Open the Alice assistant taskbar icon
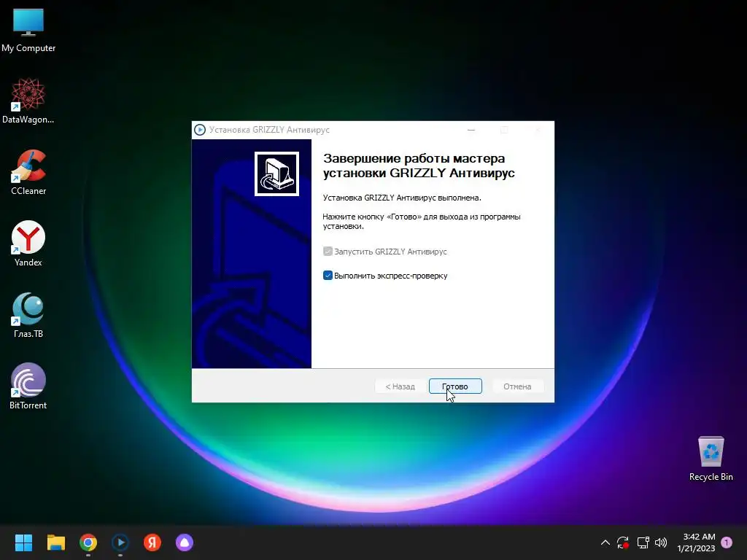 point(185,542)
